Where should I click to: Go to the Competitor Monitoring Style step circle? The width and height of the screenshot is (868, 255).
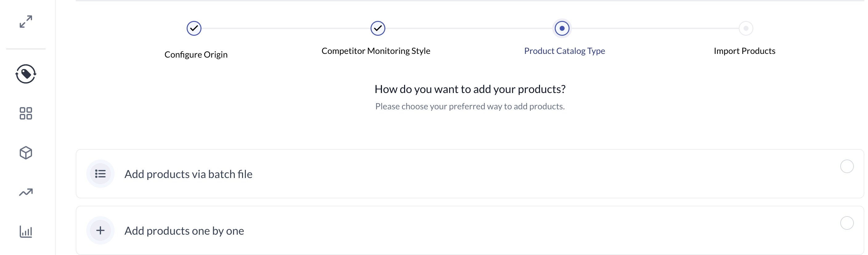point(378,28)
